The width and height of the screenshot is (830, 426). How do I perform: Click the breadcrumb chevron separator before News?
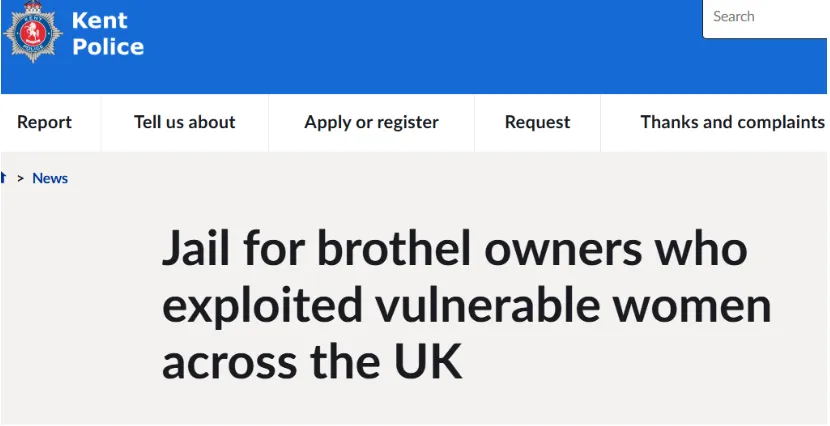[20, 178]
